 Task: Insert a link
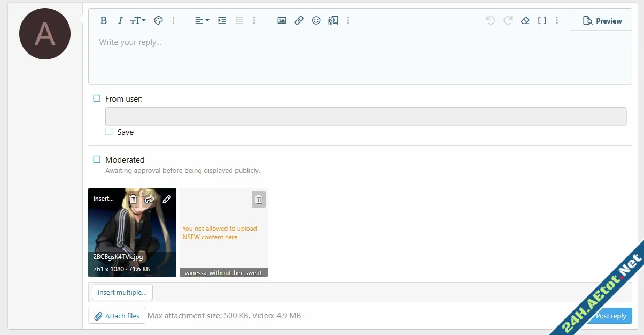(299, 20)
